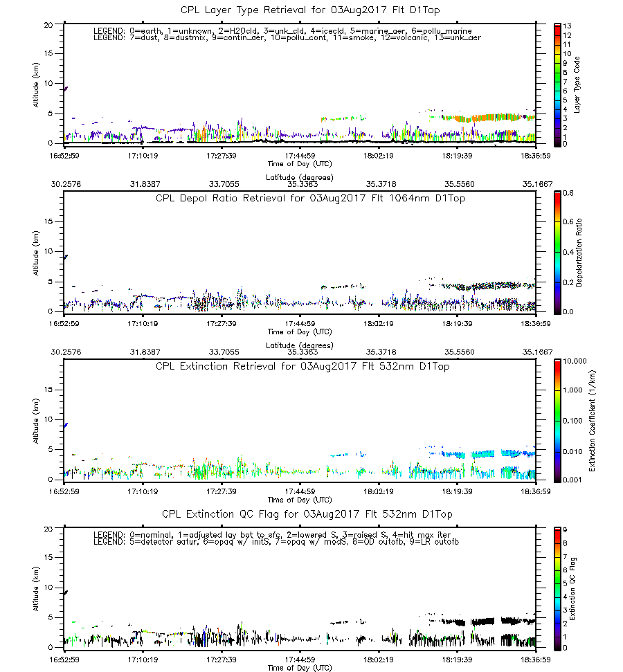The width and height of the screenshot is (623, 672).
Task: Click value 0.8 on Depolarization Ratio scale
Action: tap(568, 193)
